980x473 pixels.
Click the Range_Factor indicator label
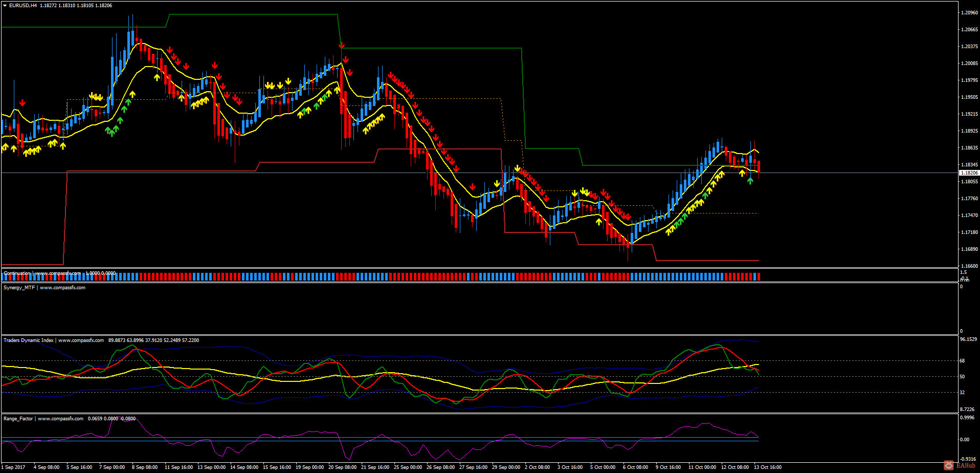click(18, 419)
